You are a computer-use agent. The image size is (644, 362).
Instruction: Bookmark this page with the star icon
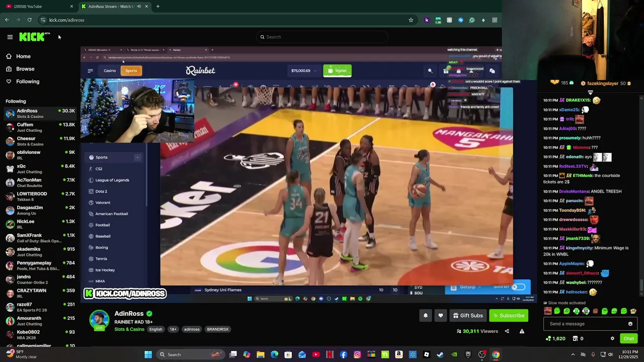pos(411,20)
